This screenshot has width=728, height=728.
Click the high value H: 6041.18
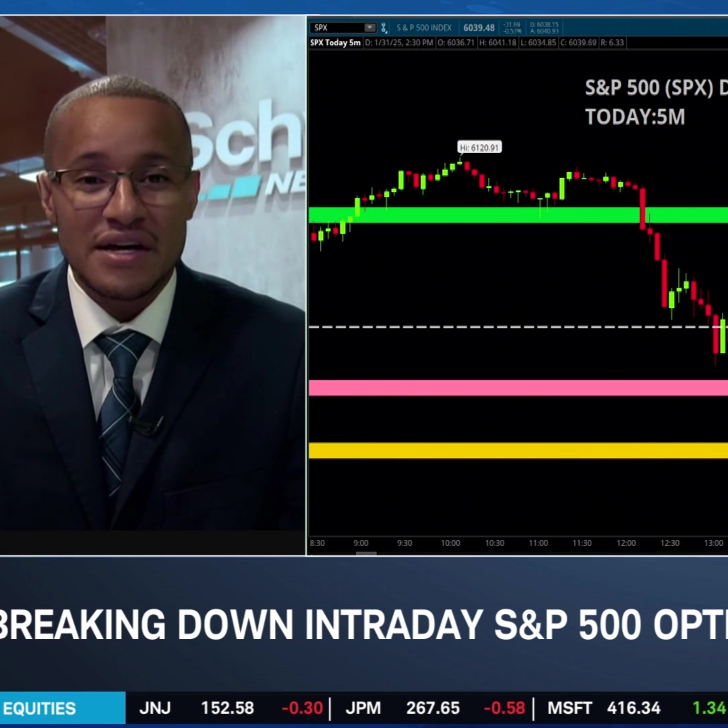coord(497,42)
